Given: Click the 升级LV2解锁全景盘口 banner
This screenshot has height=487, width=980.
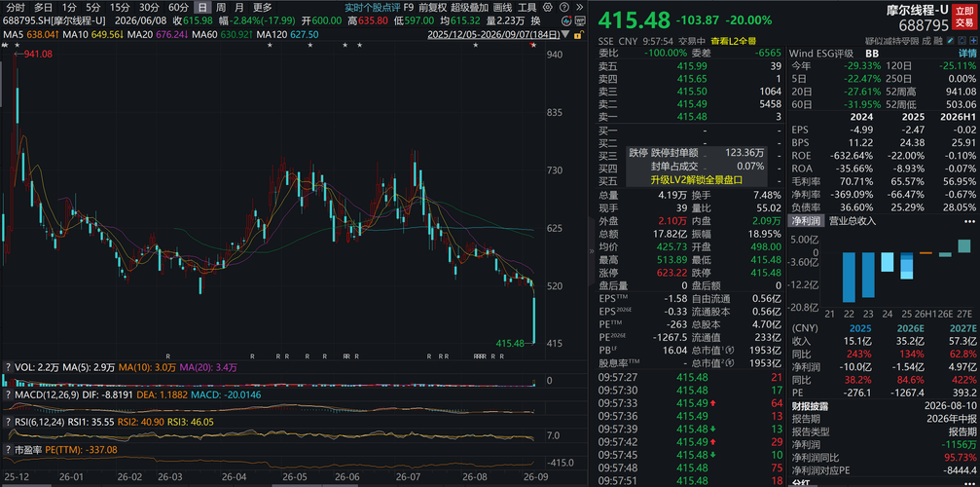Looking at the screenshot, I should pos(696,179).
